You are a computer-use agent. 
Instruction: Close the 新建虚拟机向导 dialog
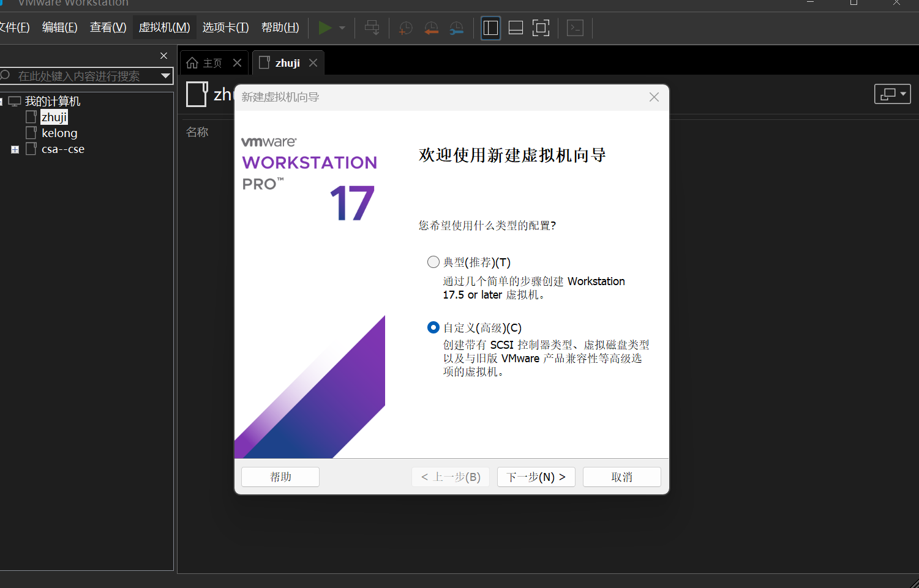pos(654,97)
